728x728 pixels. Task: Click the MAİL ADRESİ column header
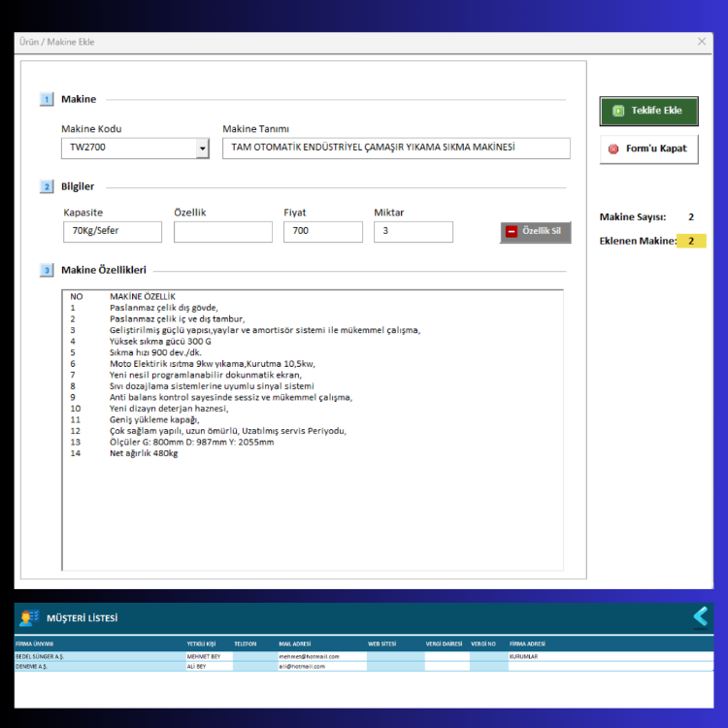coord(295,644)
